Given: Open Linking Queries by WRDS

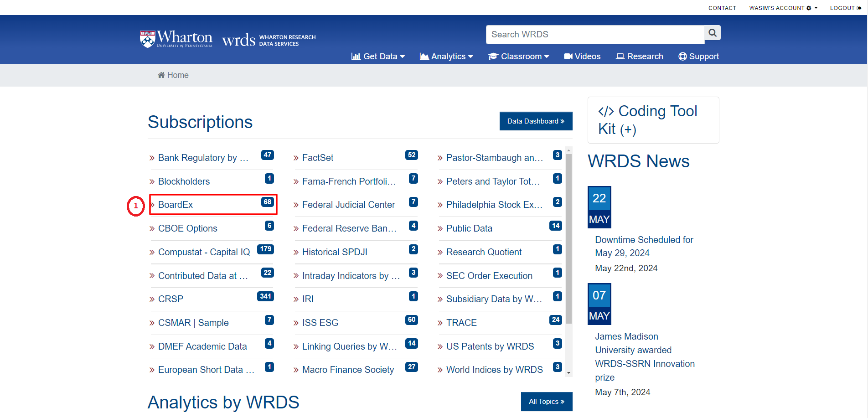Looking at the screenshot, I should coord(350,346).
